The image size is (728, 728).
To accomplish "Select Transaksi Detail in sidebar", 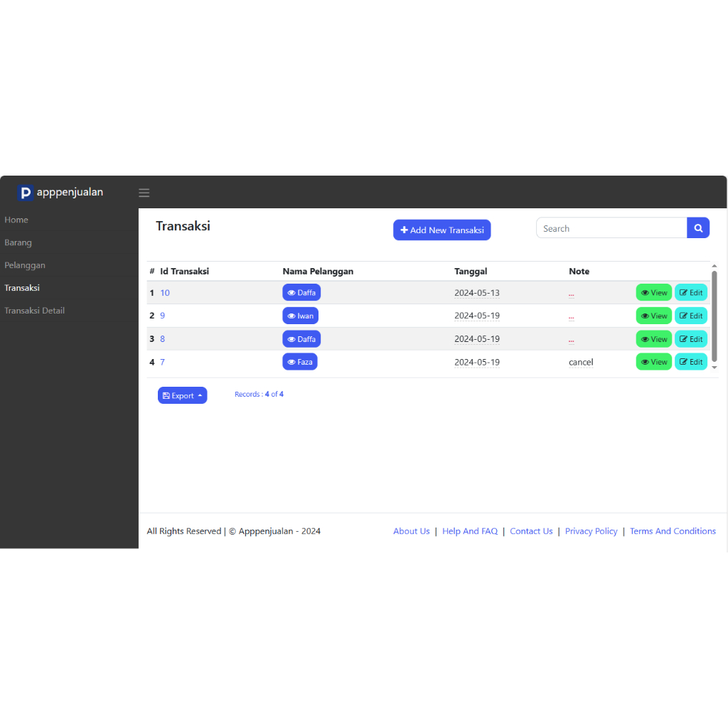I will [x=35, y=311].
